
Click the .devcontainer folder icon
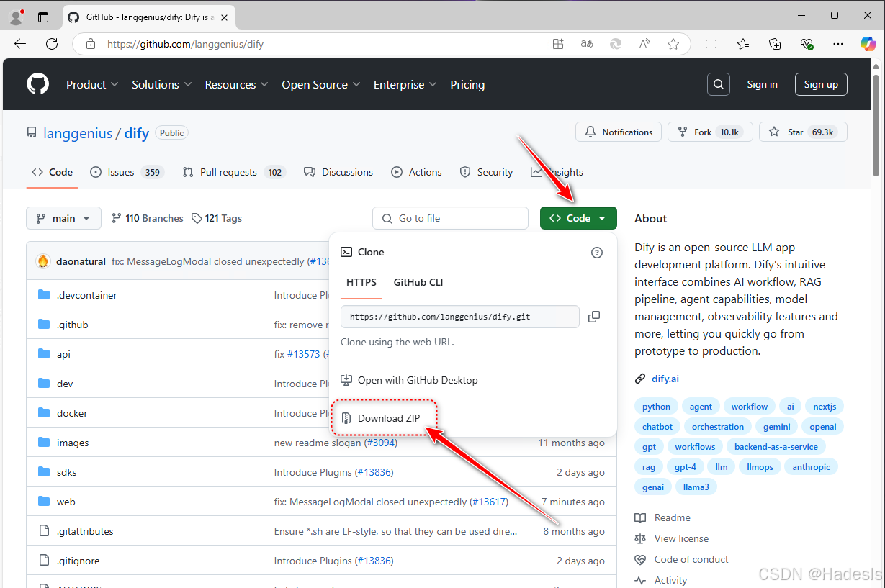pos(44,295)
